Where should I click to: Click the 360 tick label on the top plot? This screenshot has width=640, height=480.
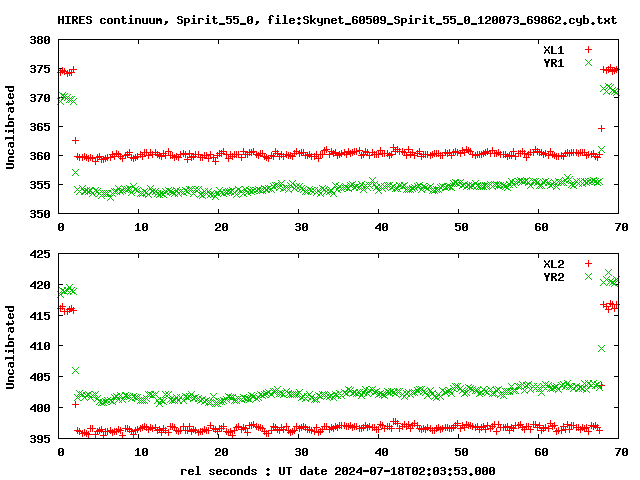click(x=40, y=156)
